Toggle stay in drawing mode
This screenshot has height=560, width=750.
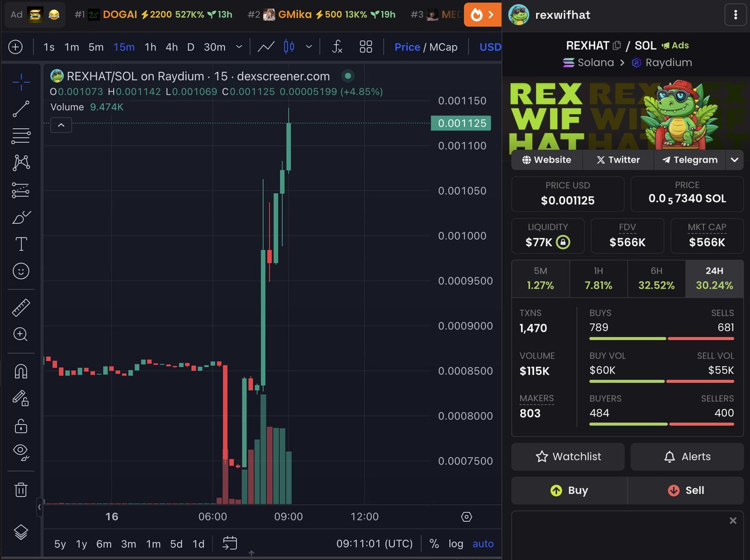coord(21,398)
